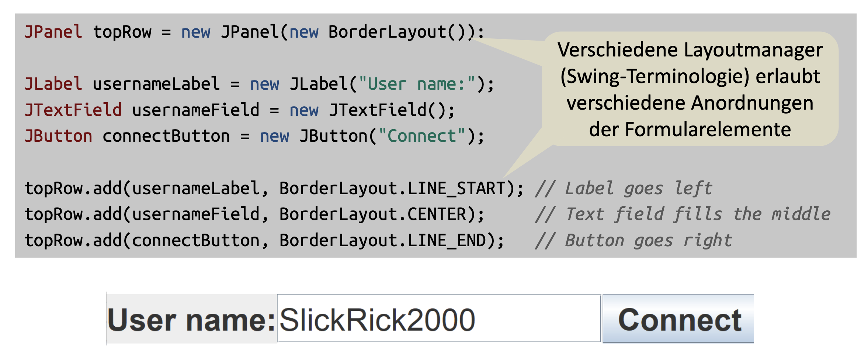
Task: Click the 'Text field fills the middle' comment
Action: click(683, 214)
